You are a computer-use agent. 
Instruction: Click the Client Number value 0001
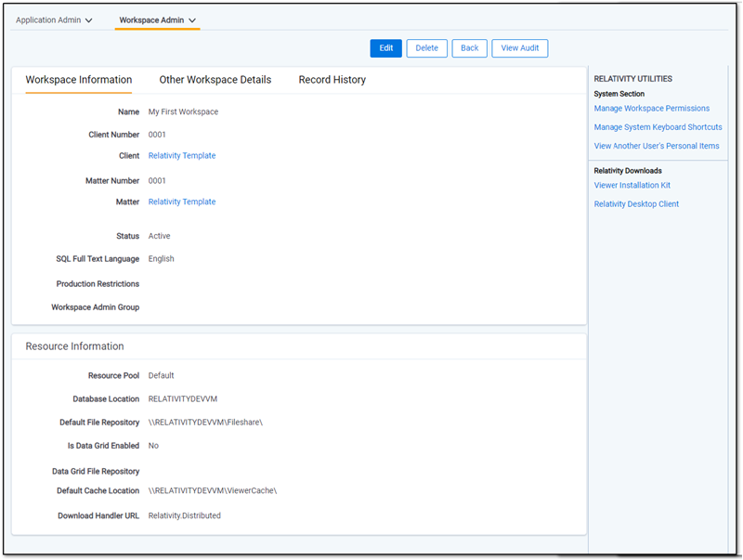(x=157, y=135)
